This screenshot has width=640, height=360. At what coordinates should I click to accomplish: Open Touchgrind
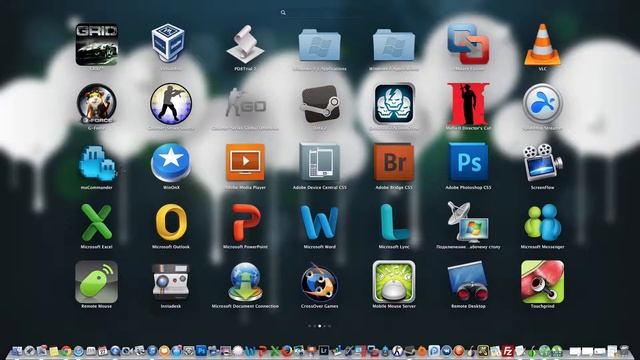coord(542,282)
